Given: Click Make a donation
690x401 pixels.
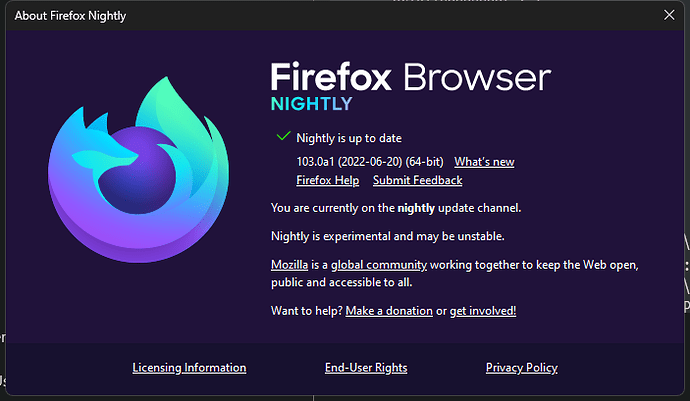Looking at the screenshot, I should (389, 311).
